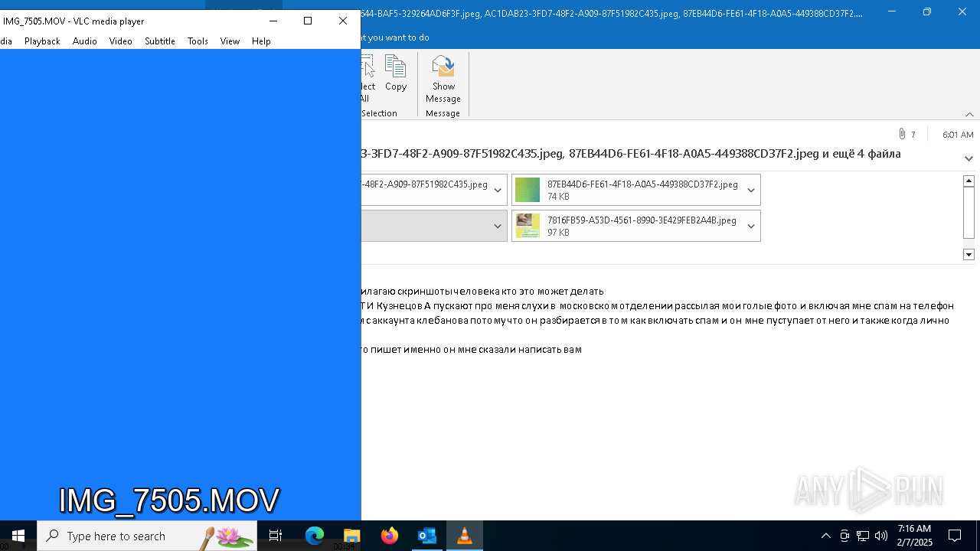Open the Audio menu in VLC
Screen dimensions: 980x551
coord(84,41)
